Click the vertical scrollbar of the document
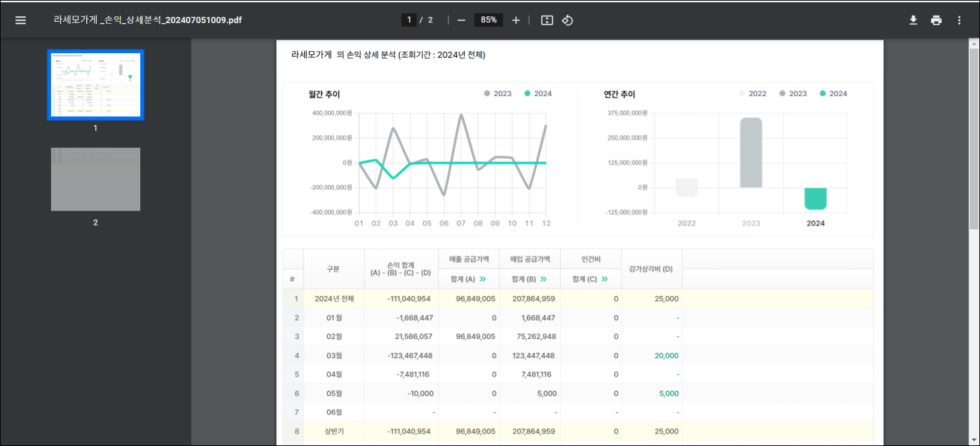This screenshot has height=446, width=980. click(x=974, y=136)
